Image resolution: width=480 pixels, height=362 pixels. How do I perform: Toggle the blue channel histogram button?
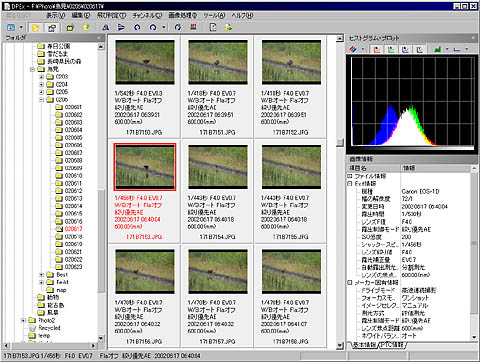(405, 49)
